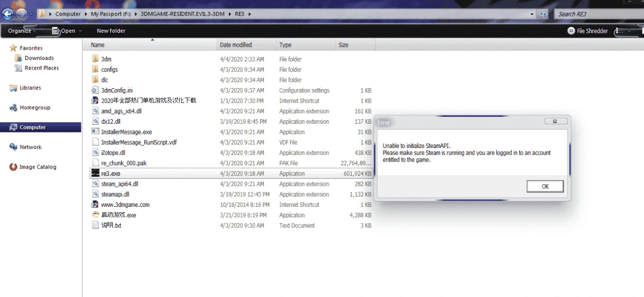Viewport: 644px width, 297px height.
Task: Click the Homegroup sidebar icon
Action: coord(13,107)
